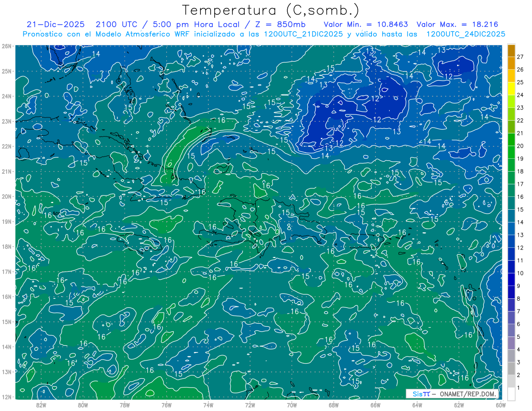Click the 10 label on the color scale
The height and width of the screenshot is (411, 532).
click(520, 273)
